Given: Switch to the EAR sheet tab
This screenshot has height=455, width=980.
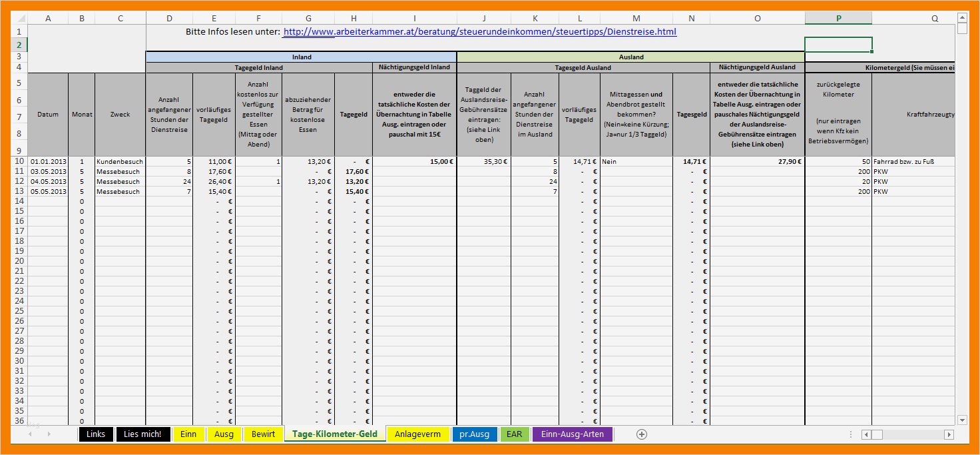Looking at the screenshot, I should [514, 434].
